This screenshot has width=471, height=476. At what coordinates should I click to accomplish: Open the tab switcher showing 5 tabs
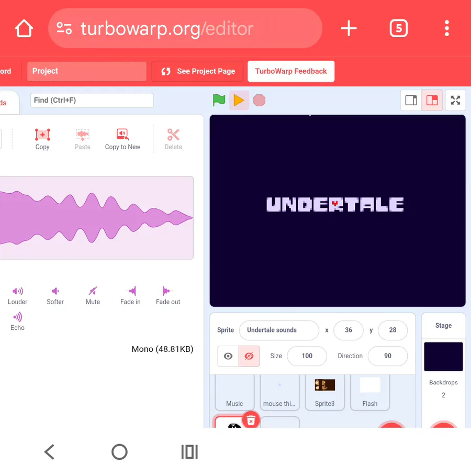point(398,28)
